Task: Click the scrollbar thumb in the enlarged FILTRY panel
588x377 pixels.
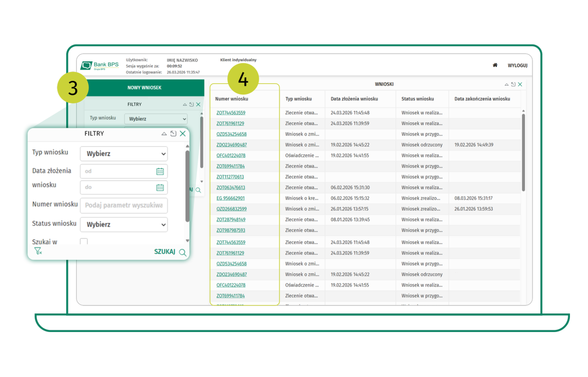Action: [x=187, y=186]
